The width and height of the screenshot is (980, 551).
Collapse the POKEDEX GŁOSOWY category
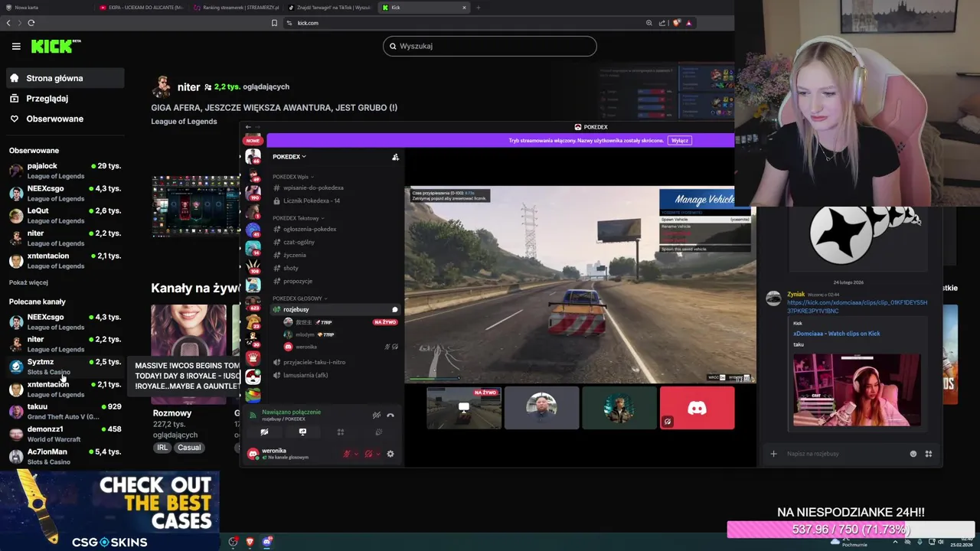click(300, 298)
